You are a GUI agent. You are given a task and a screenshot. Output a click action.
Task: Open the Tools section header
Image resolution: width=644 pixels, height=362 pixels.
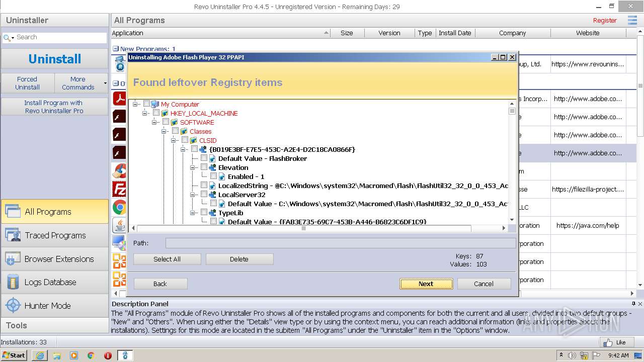(54, 325)
